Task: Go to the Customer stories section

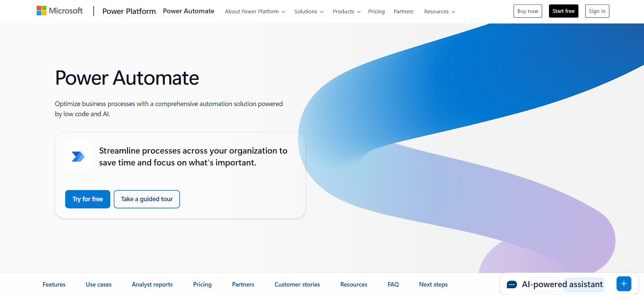Action: (297, 285)
